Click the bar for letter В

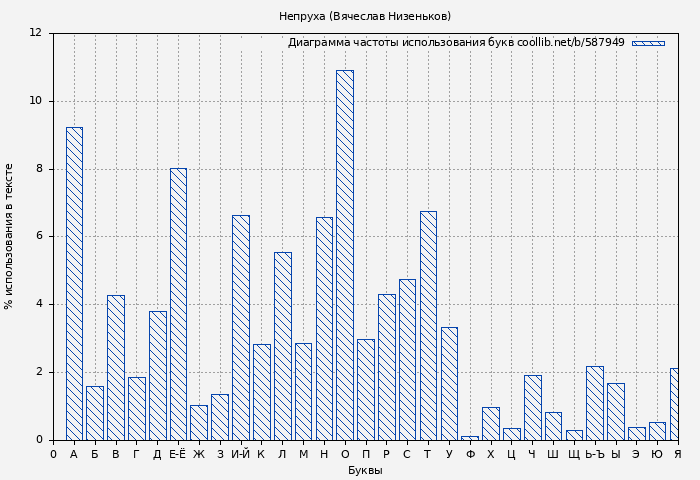116,367
